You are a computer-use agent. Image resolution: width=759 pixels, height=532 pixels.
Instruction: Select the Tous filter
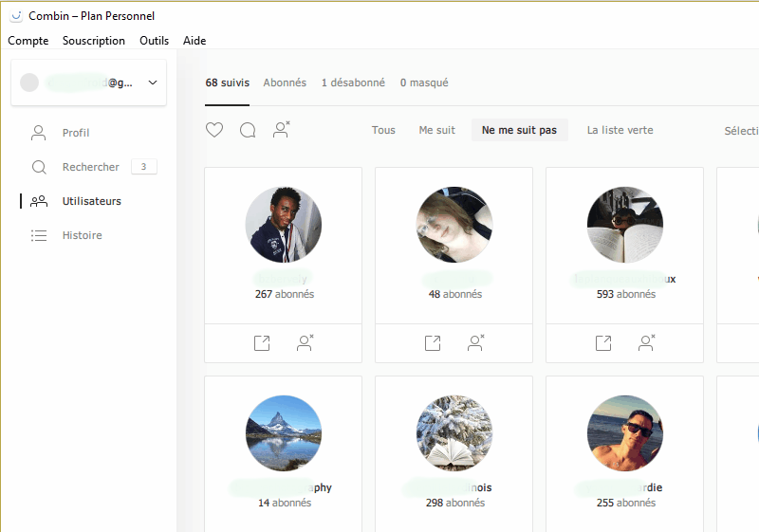coord(383,130)
